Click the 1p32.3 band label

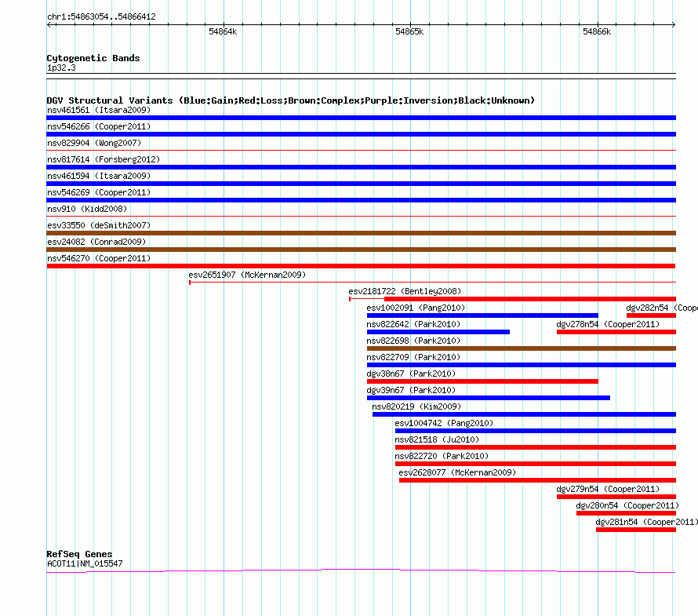pos(61,67)
